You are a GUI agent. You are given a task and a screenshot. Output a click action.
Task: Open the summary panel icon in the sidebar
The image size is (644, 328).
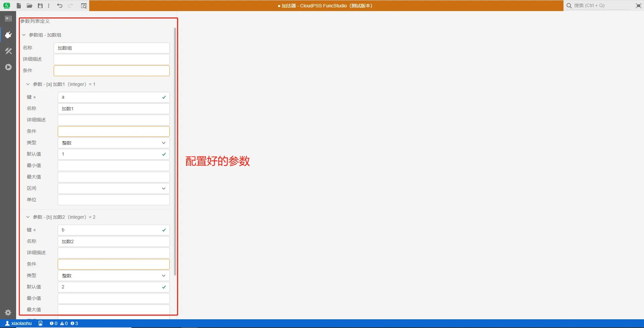coord(8,19)
